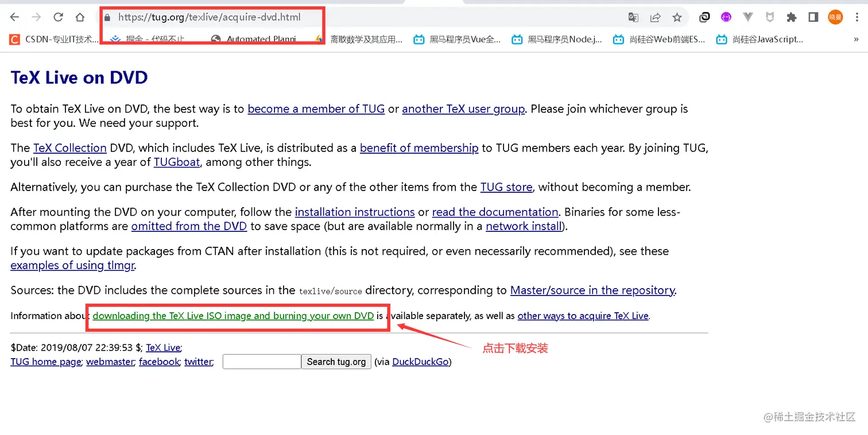Open 'become a member of TUG' link
868x435 pixels.
pyautogui.click(x=316, y=109)
